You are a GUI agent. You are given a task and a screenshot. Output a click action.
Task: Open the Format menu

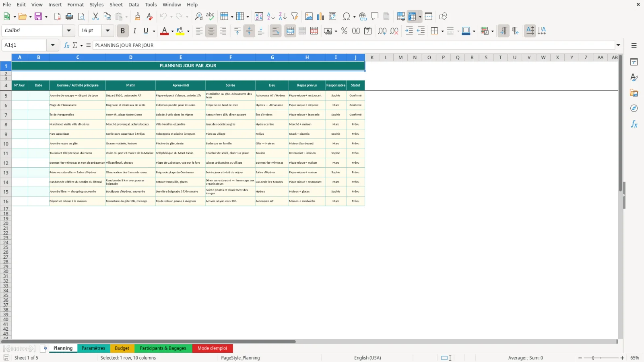tap(75, 4)
